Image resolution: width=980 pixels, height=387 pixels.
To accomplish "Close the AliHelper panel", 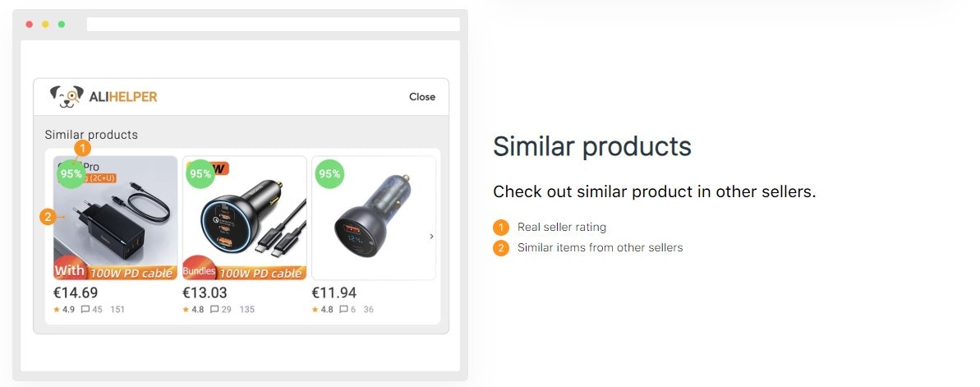I will pyautogui.click(x=422, y=97).
